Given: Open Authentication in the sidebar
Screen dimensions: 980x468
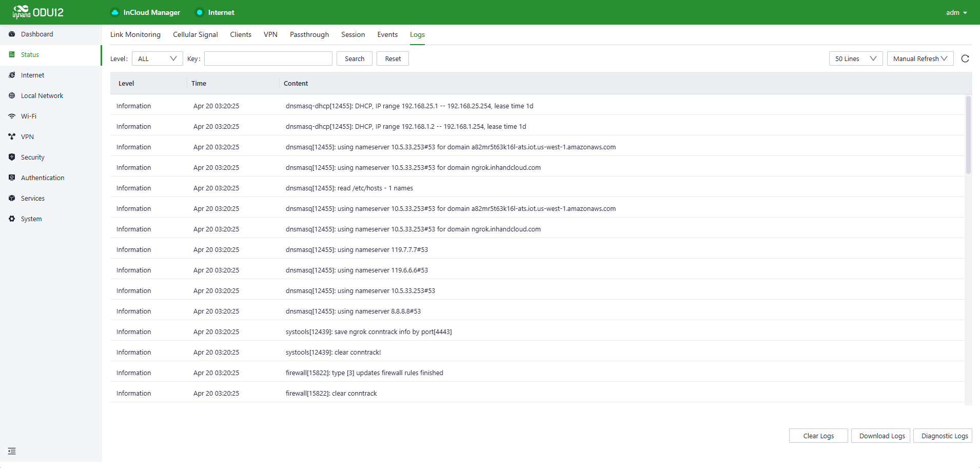Looking at the screenshot, I should click(x=43, y=178).
